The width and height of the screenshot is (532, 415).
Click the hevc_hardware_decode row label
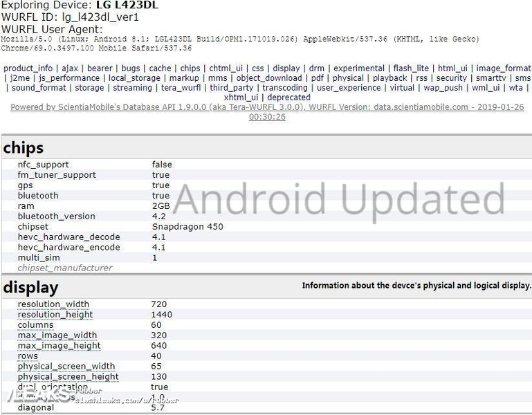[x=69, y=237]
